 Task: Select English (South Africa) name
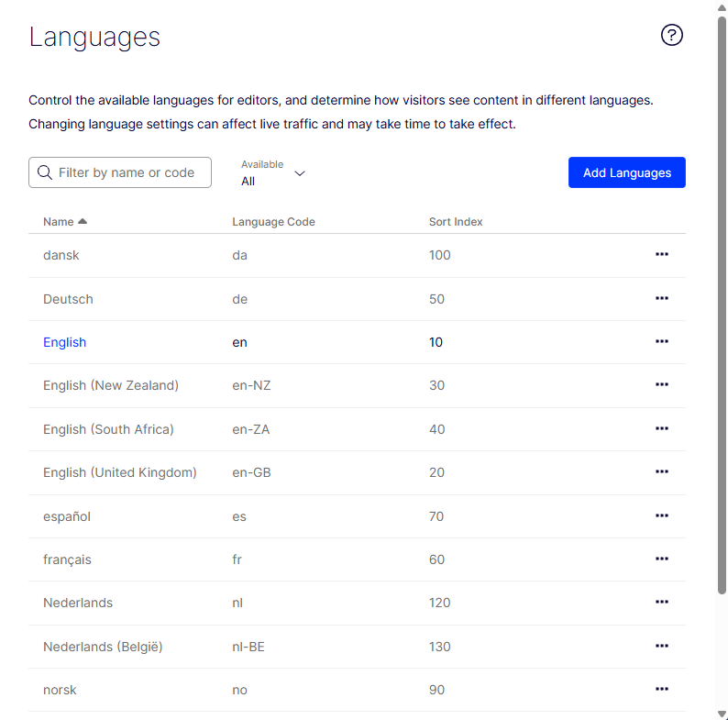(x=108, y=429)
